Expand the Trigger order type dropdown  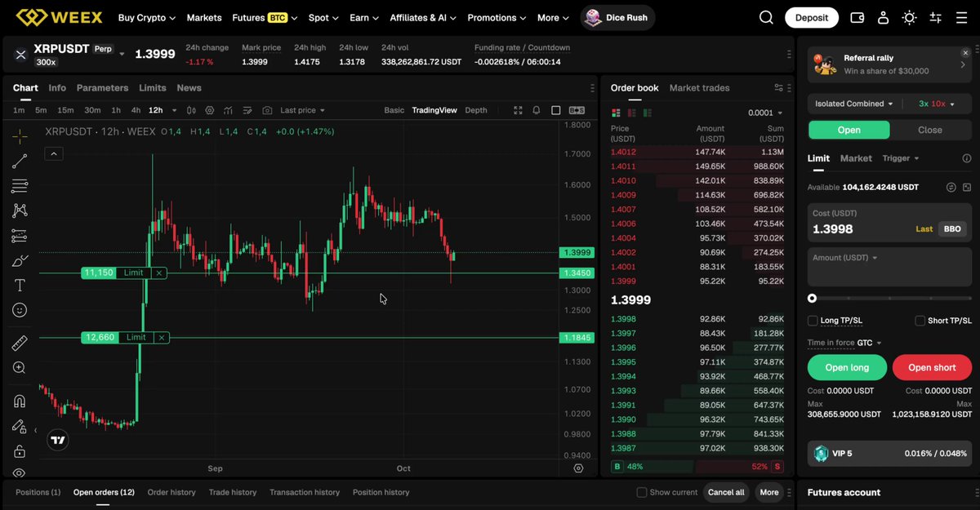click(x=901, y=158)
